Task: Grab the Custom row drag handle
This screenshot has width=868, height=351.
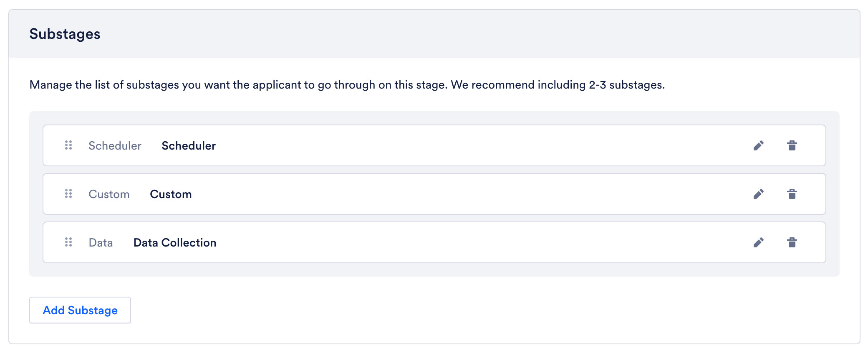Action: pos(68,193)
